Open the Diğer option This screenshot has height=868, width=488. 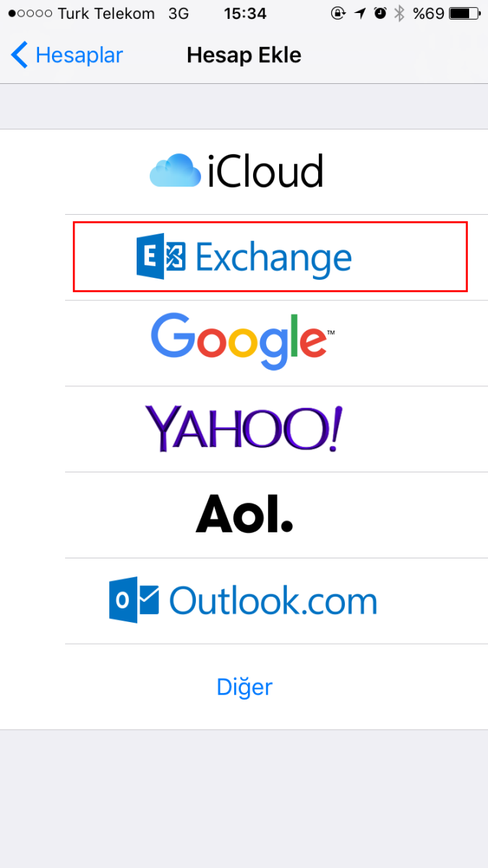244,686
